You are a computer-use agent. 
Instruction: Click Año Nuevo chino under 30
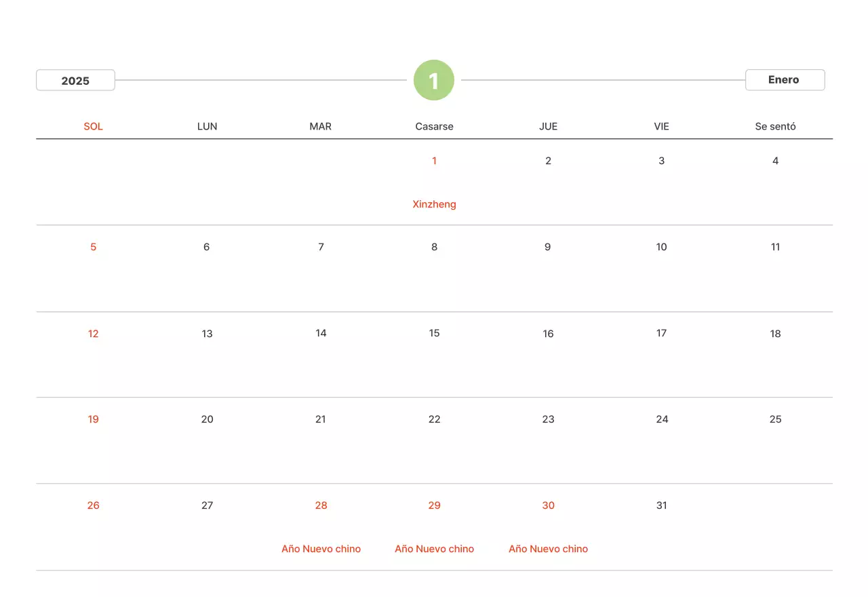coord(548,549)
